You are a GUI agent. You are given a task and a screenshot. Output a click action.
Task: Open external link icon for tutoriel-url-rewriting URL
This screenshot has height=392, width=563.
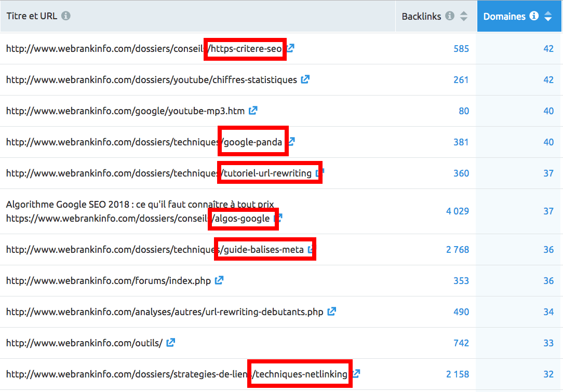tap(319, 173)
